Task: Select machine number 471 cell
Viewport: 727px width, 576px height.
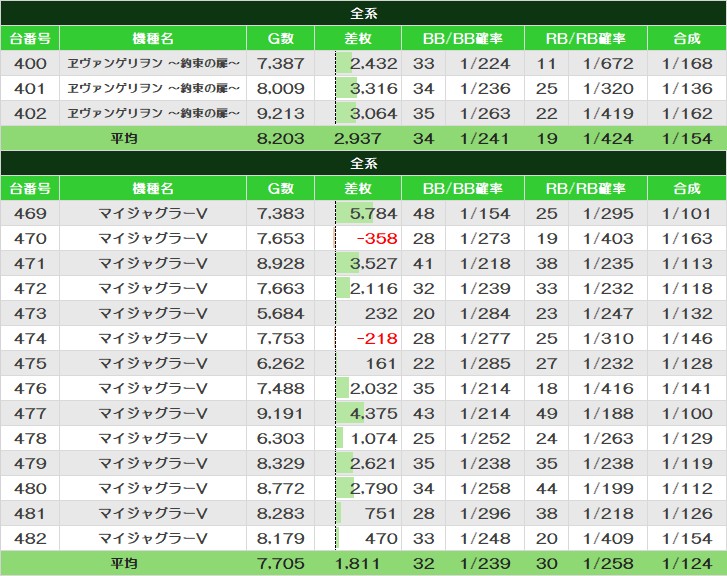Action: [30, 264]
